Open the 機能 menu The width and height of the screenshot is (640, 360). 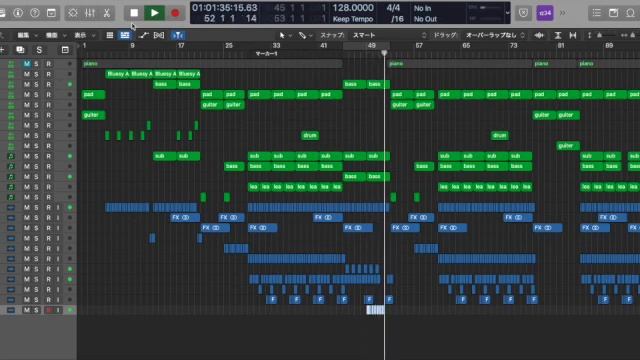(56, 36)
